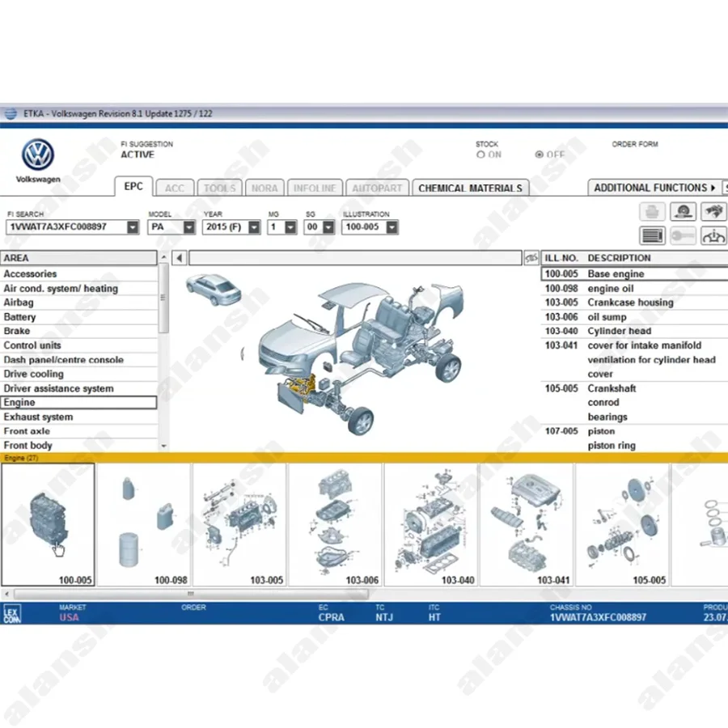The height and width of the screenshot is (728, 728).
Task: Open the MG dropdown
Action: tap(290, 227)
